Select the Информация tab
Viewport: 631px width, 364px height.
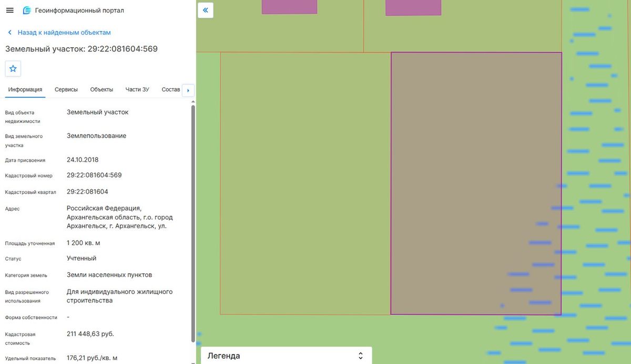click(x=25, y=89)
